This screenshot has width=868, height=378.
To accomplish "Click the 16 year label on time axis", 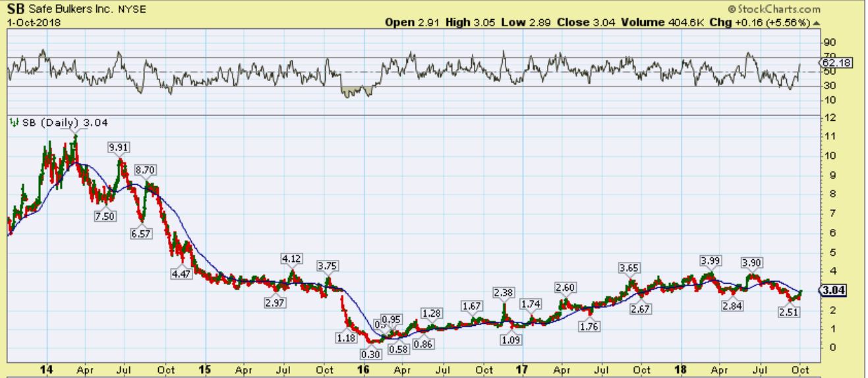I will point(363,371).
